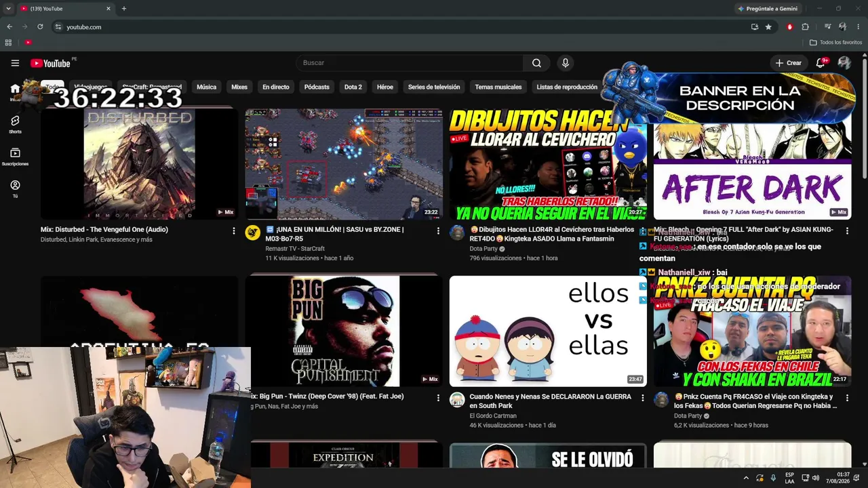Click the taskbar microphone icon
Image resolution: width=868 pixels, height=488 pixels.
[773, 478]
